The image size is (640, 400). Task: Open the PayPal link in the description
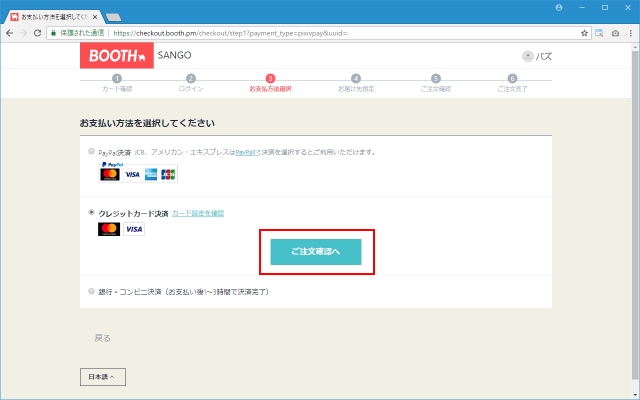click(x=247, y=153)
